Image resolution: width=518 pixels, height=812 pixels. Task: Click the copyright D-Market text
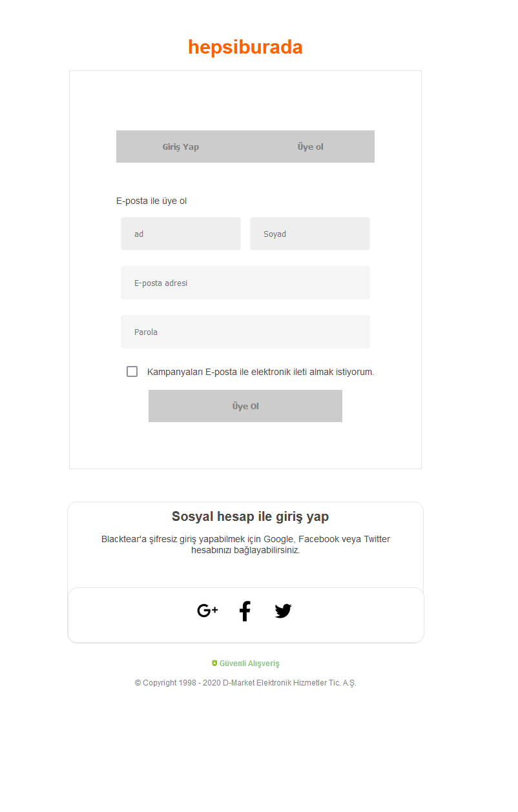(245, 682)
